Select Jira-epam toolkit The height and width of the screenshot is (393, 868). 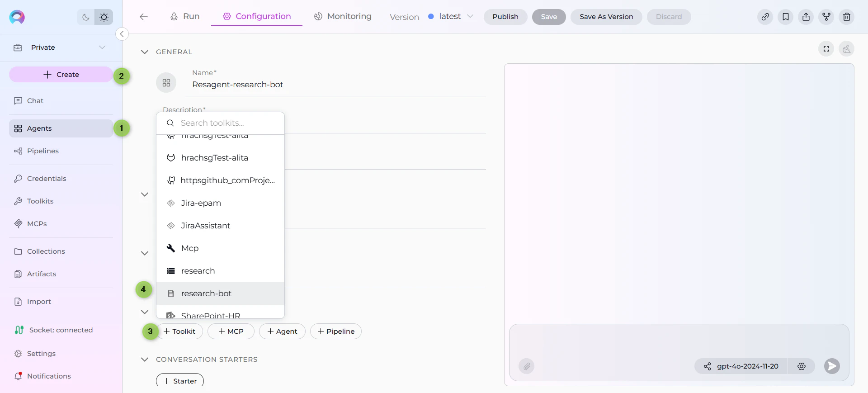pyautogui.click(x=220, y=203)
